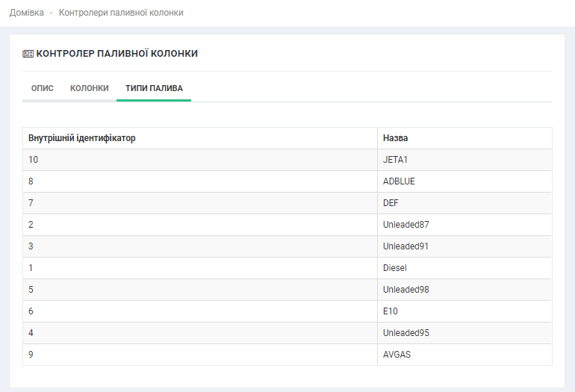Click the Diesel fuel name
This screenshot has width=575, height=392.
(394, 268)
